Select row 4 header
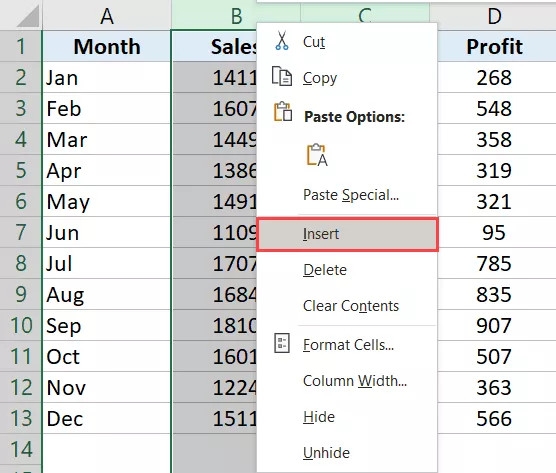 [x=21, y=139]
